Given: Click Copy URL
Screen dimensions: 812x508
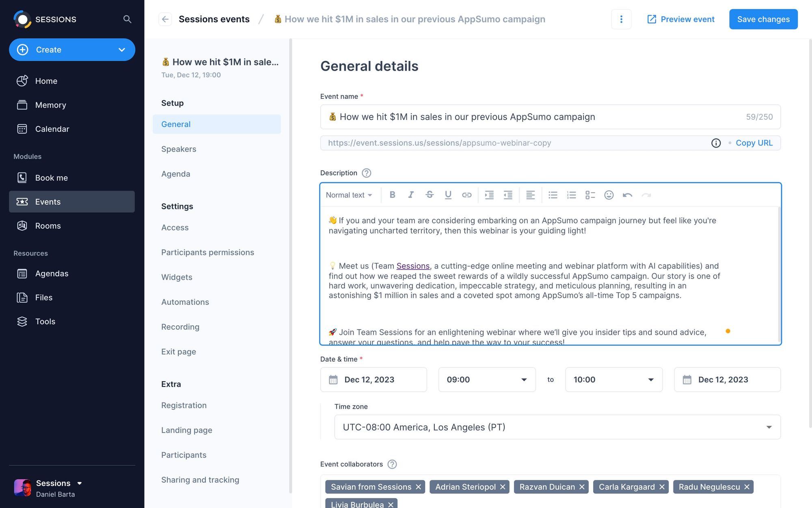Looking at the screenshot, I should coord(754,143).
